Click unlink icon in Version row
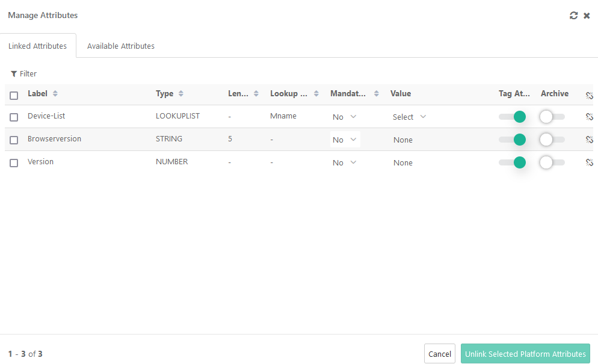598x364 pixels. [x=590, y=162]
